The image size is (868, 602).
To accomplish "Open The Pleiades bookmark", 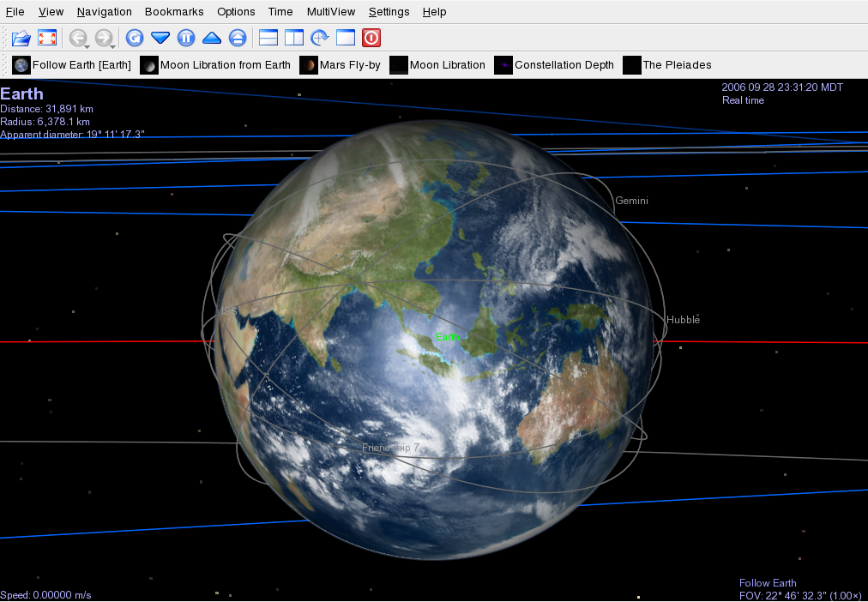I will [667, 64].
